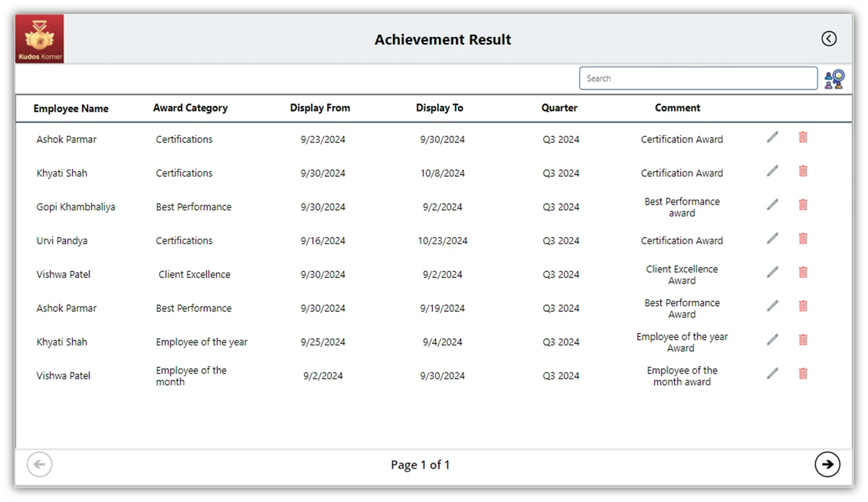Click inside the Search field
The height and width of the screenshot is (502, 868).
(698, 78)
